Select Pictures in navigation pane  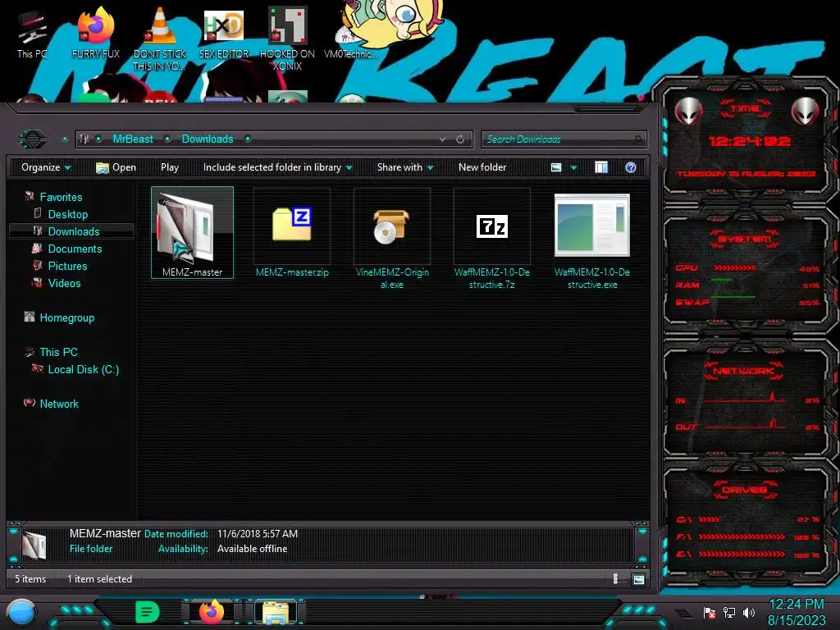pos(67,266)
